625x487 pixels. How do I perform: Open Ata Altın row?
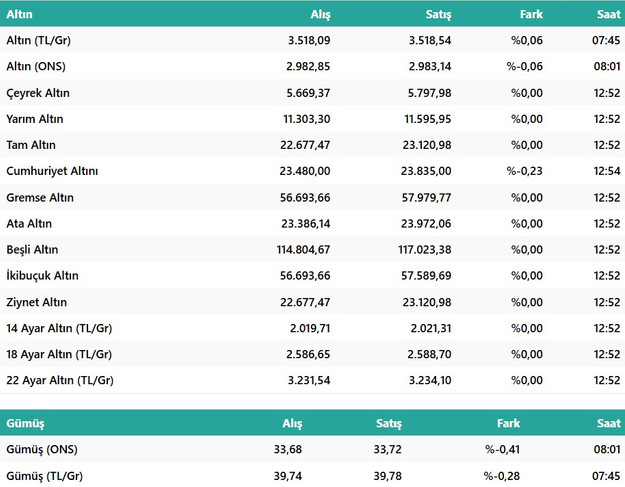tap(30, 223)
